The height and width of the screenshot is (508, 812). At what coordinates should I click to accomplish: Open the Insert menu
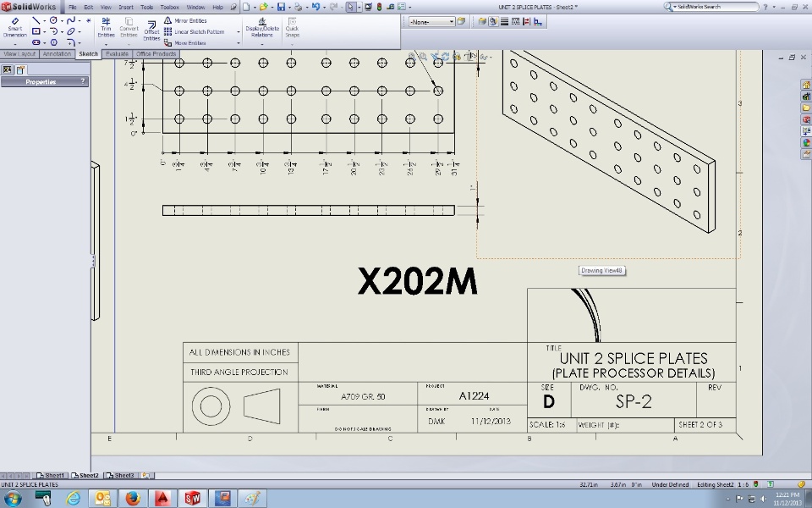(126, 8)
